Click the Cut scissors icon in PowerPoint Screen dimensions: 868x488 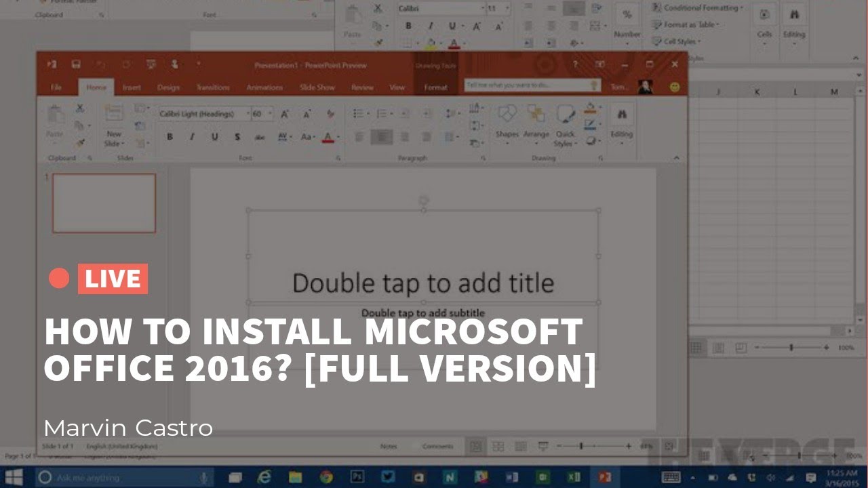[79, 108]
